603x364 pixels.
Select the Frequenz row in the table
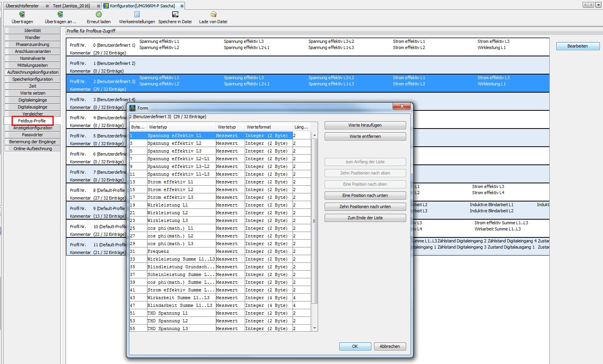(158, 251)
